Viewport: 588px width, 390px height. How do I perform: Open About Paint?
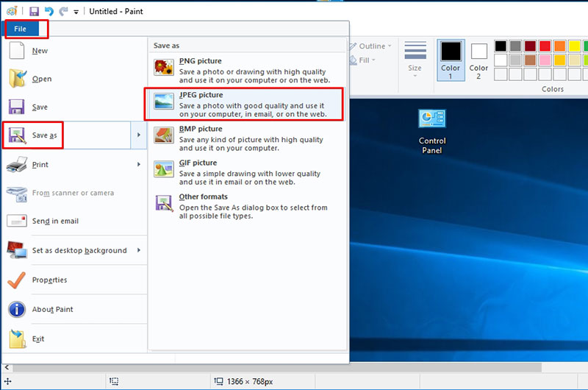74,309
